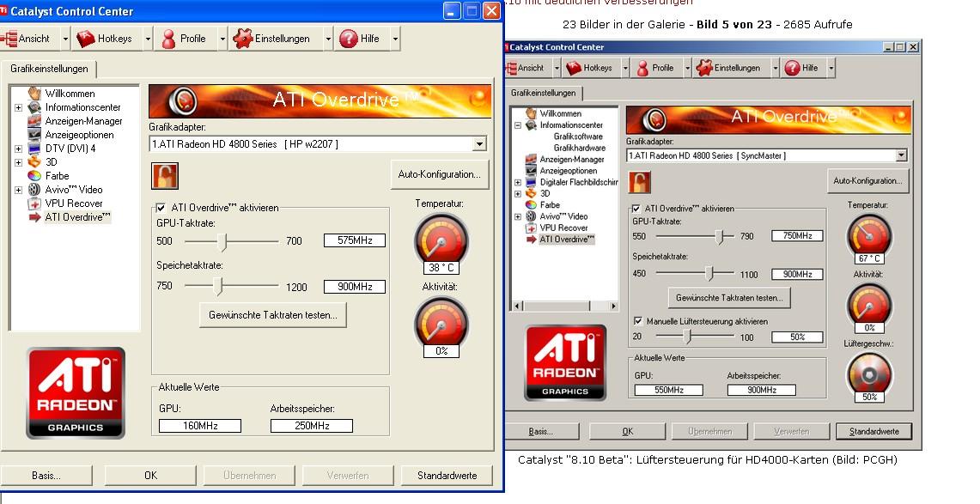Select Farbe in left window tree
This screenshot has height=504, width=980.
pyautogui.click(x=57, y=176)
